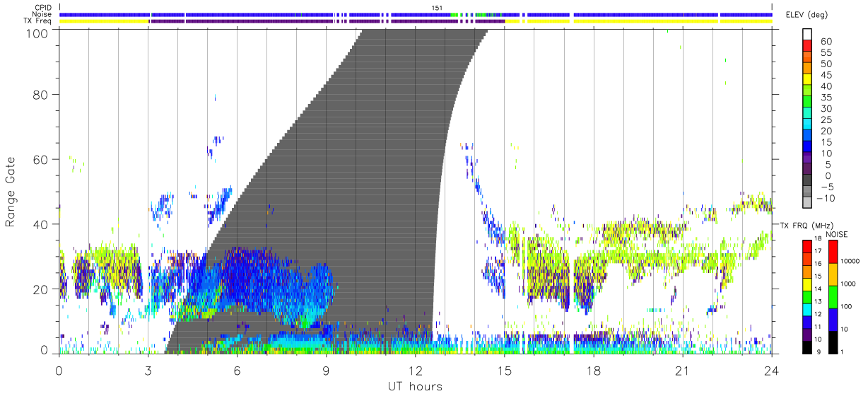Click the "TX Freq" row label
Viewport: 868px width, 401px height.
click(x=38, y=21)
